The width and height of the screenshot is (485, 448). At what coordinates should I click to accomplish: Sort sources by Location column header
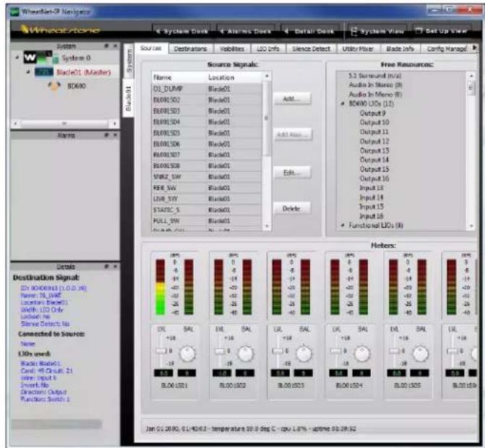(234, 77)
